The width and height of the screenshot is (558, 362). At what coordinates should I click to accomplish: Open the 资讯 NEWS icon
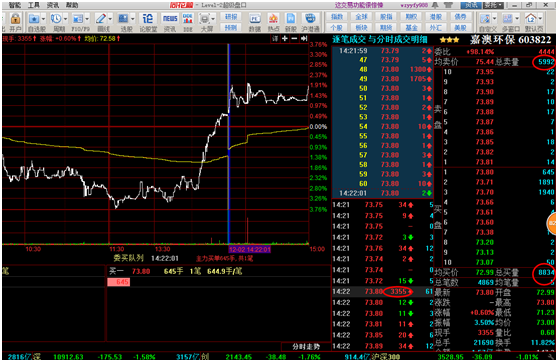click(x=170, y=19)
